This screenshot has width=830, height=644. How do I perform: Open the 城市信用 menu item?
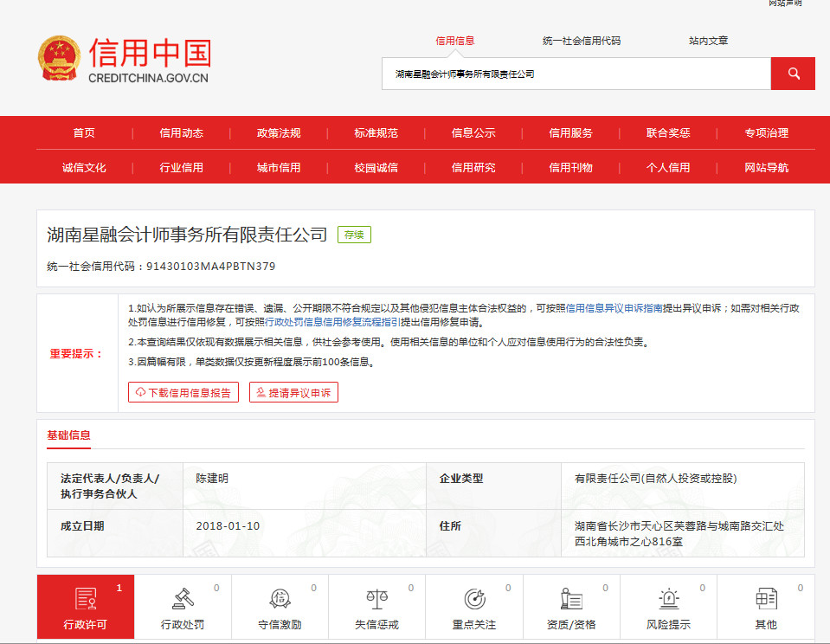(279, 168)
